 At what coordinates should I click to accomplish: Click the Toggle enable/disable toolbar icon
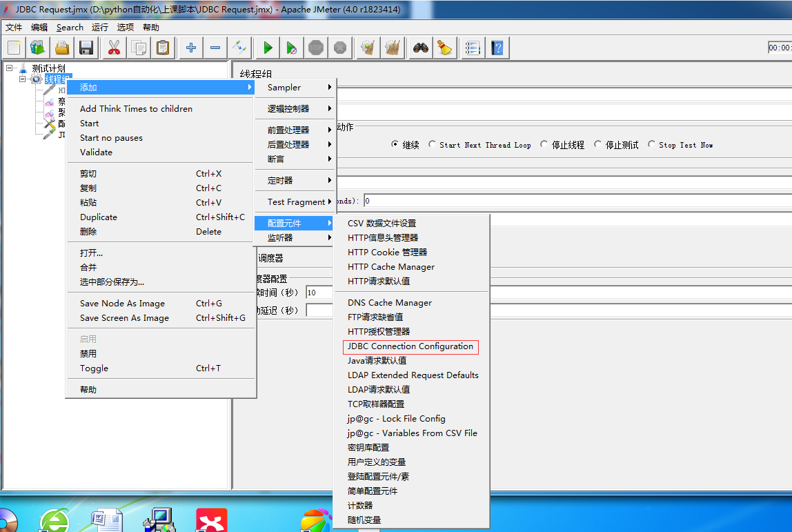coord(239,48)
